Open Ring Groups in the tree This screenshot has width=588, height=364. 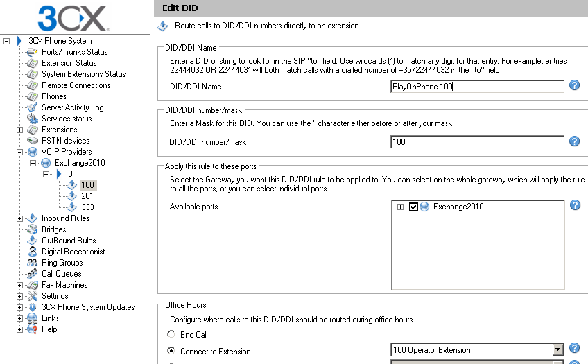pos(62,263)
